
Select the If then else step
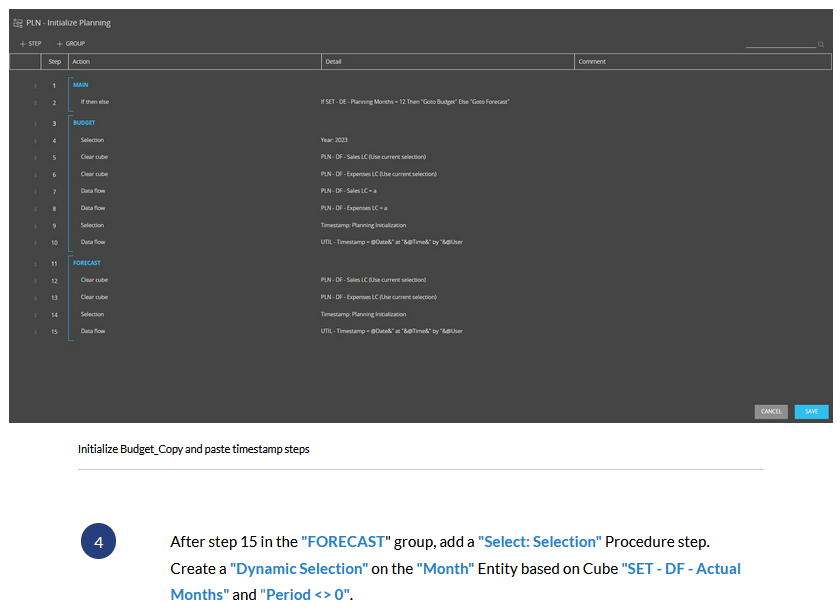[95, 102]
